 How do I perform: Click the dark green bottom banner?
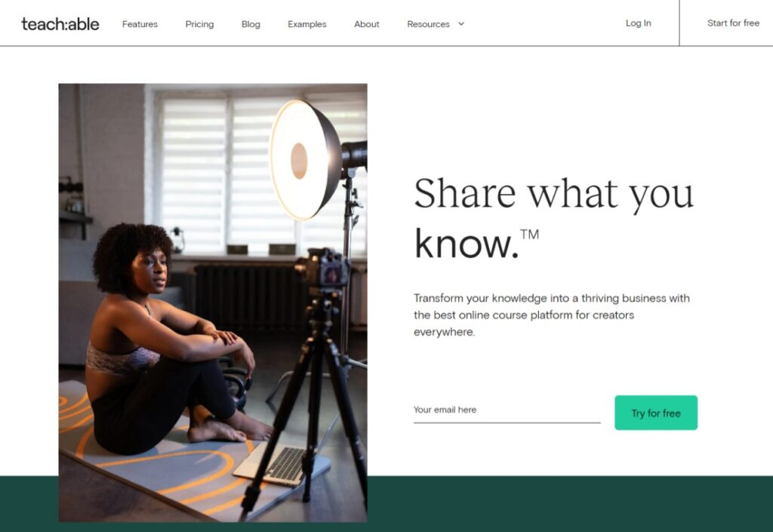pyautogui.click(x=570, y=503)
